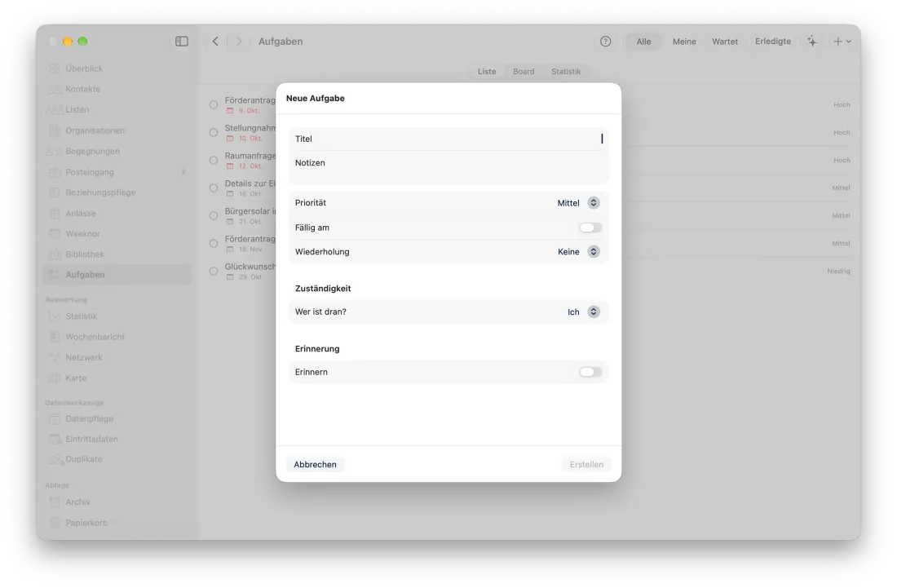The image size is (897, 588).
Task: Turn on the Erinnern switch
Action: point(590,373)
